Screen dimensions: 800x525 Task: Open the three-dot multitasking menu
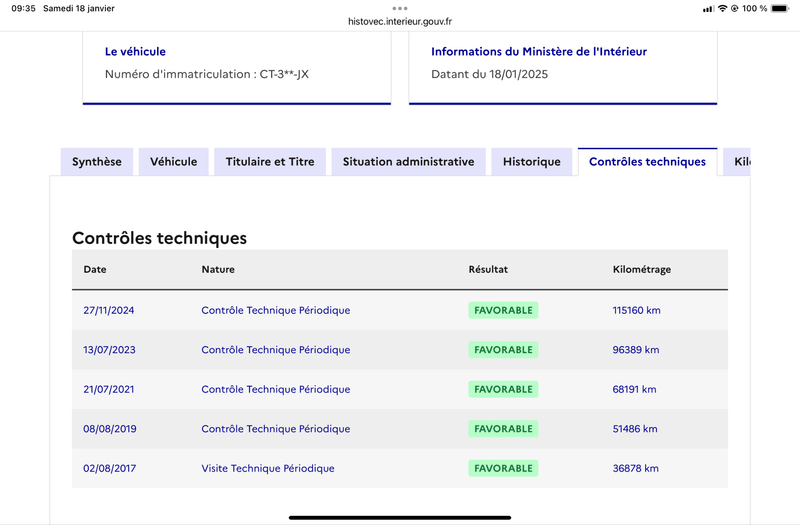400,8
